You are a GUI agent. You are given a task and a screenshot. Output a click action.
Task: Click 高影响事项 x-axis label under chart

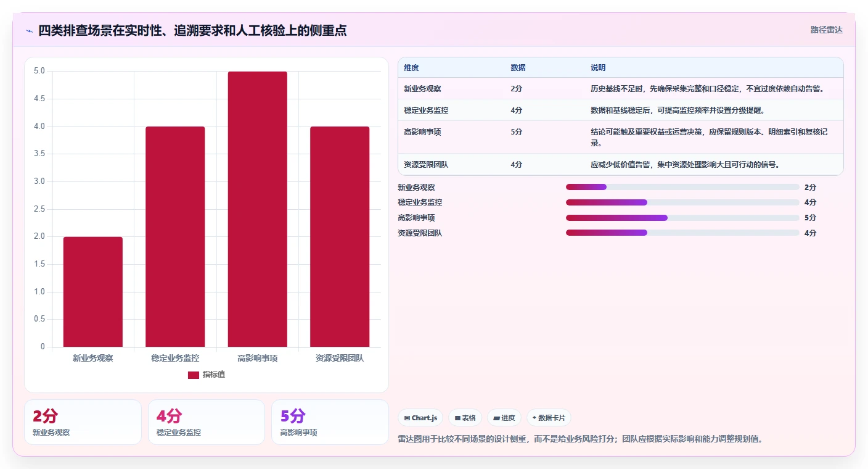tap(258, 358)
